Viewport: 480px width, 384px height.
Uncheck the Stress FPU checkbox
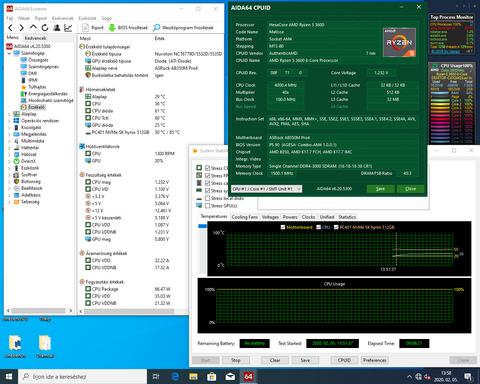[x=208, y=176]
